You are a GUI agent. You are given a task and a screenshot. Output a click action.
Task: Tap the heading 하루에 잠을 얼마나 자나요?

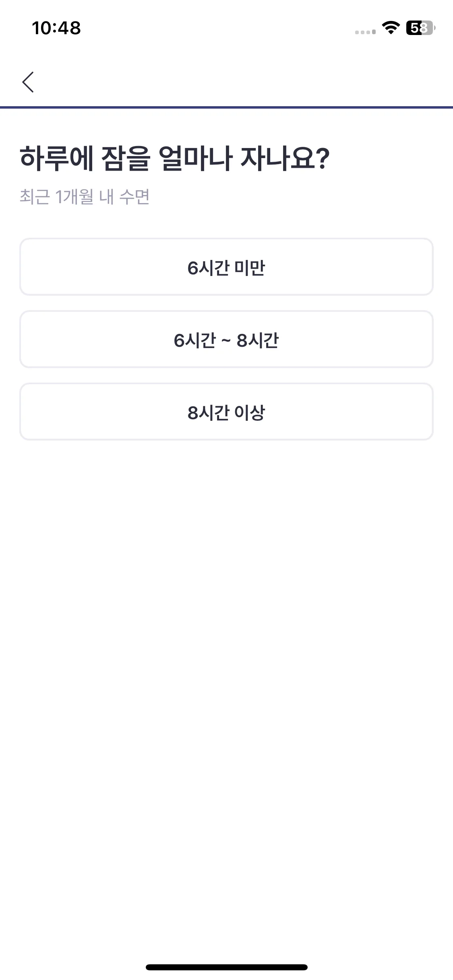[175, 158]
